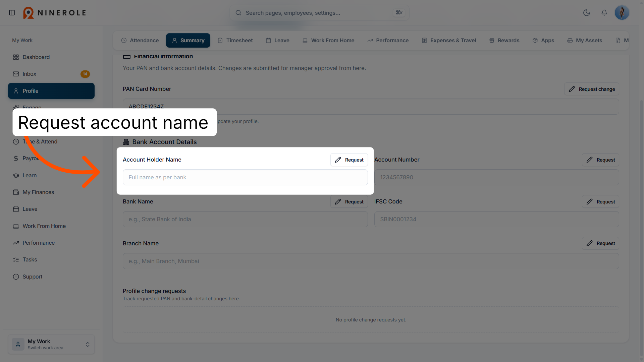Expand the My Work area switcher

(51, 344)
